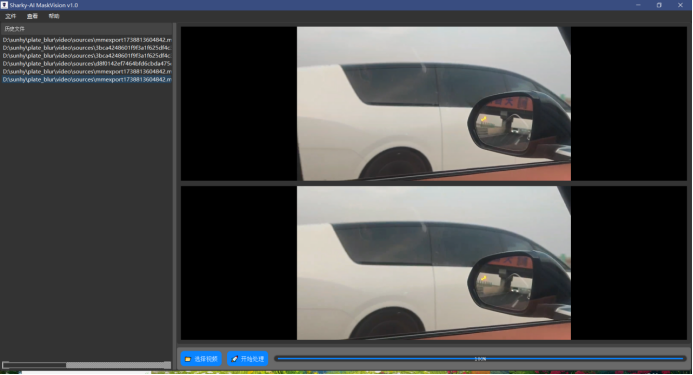
Task: Click the history list horizontal scrollbar
Action: coord(86,365)
